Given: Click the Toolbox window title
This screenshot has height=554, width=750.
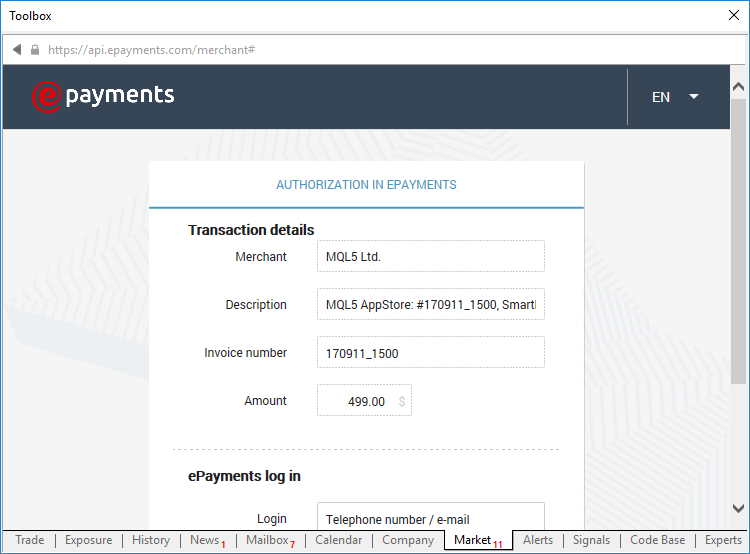Looking at the screenshot, I should tap(30, 16).
